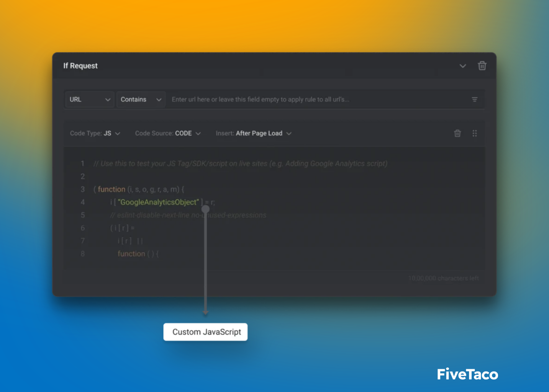Screen dimensions: 549x392
Task: Click the function keyword on line 8
Action: coord(131,253)
